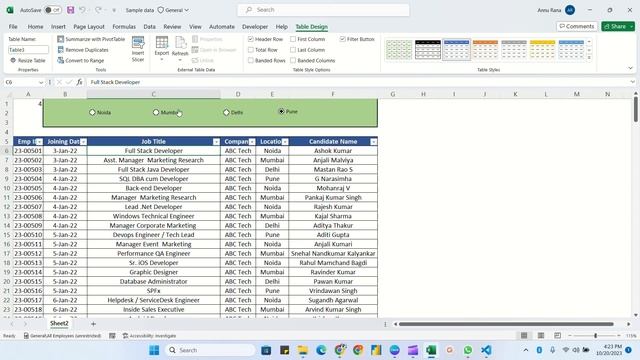Expand the Name Box dropdown
This screenshot has height=360, width=640.
tap(41, 82)
